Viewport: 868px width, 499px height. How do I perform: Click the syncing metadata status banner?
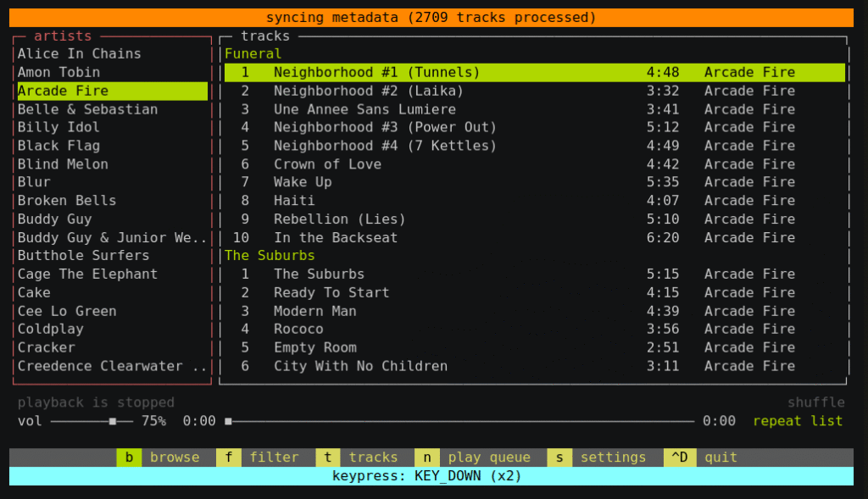point(431,18)
